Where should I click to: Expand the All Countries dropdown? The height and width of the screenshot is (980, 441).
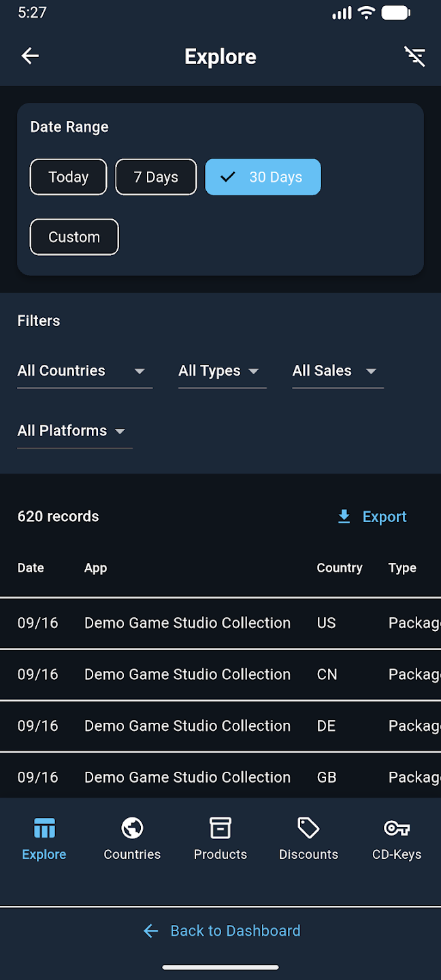(84, 371)
